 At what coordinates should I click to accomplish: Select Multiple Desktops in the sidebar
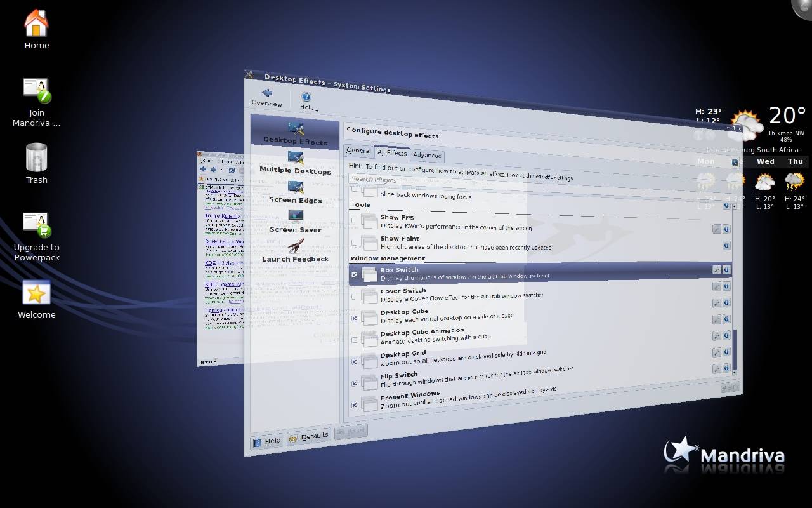click(295, 163)
